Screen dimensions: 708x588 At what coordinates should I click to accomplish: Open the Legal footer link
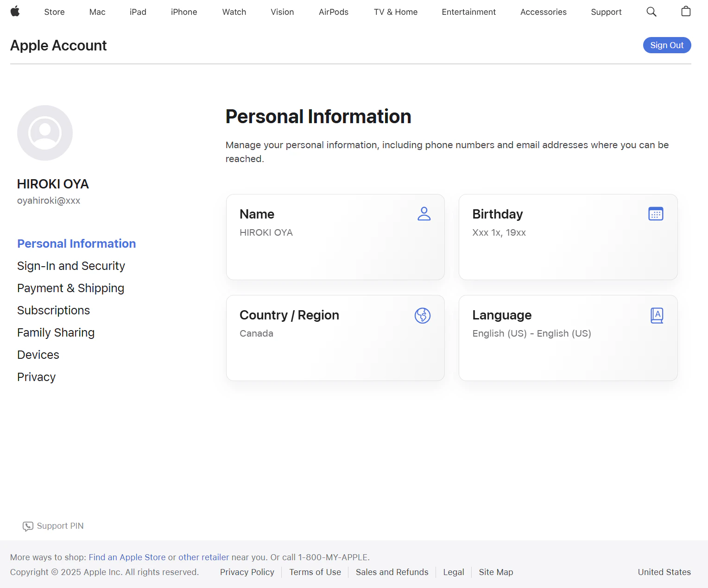(454, 572)
